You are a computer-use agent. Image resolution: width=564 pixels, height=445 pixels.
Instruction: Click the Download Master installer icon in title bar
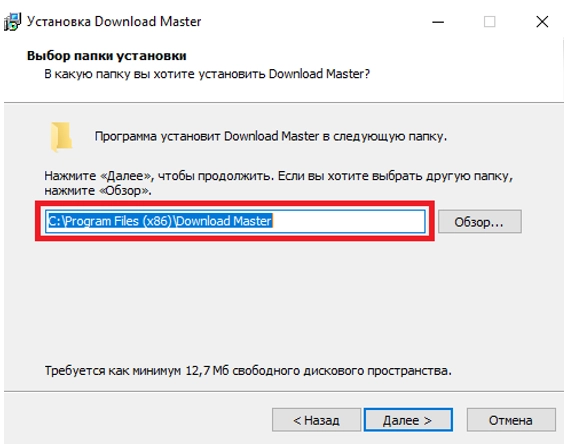point(12,22)
